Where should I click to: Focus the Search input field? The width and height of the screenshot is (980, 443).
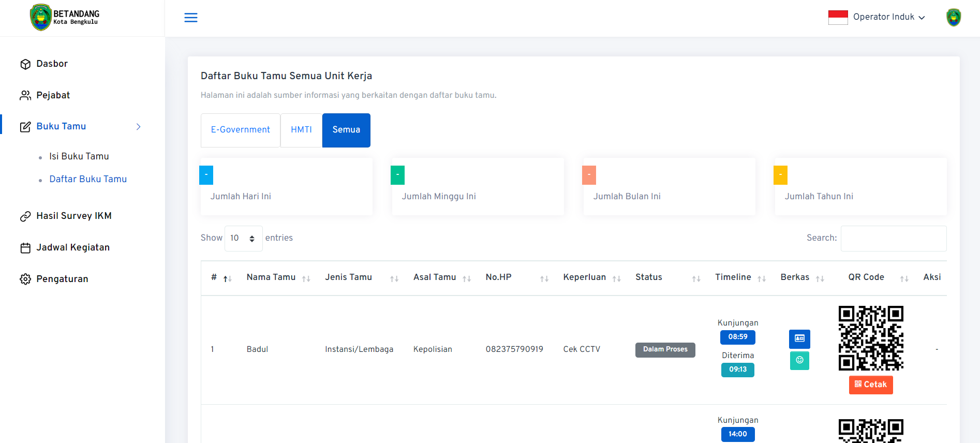click(894, 238)
